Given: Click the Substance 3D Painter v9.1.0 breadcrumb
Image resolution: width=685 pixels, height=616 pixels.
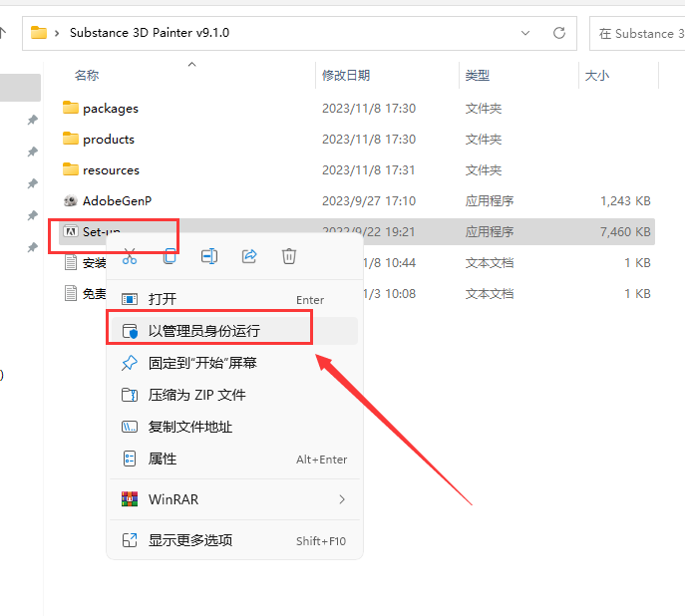Looking at the screenshot, I should pos(150,33).
